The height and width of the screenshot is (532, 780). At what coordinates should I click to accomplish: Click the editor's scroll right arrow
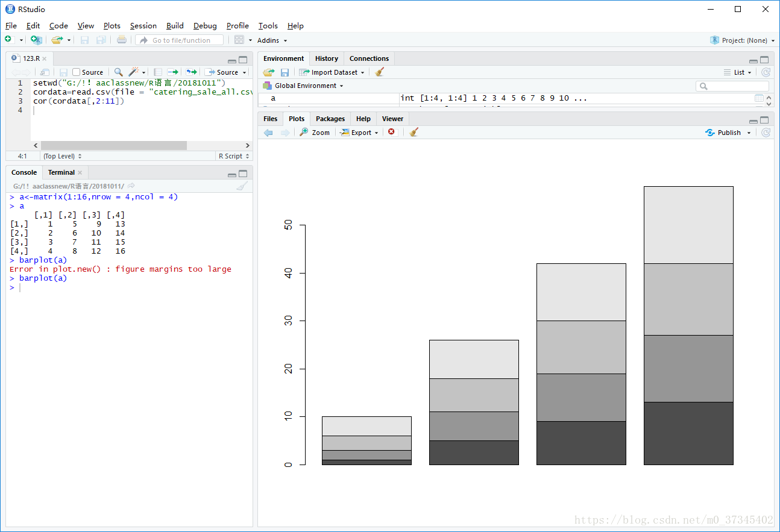tap(247, 145)
